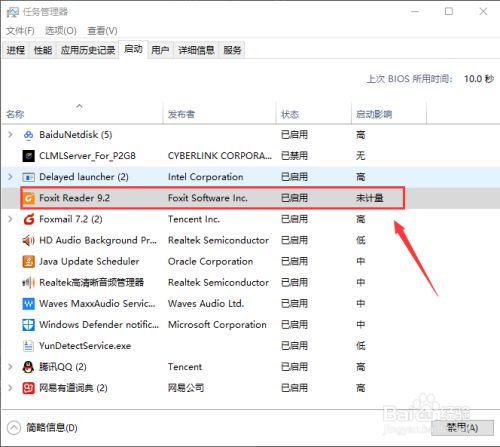Viewport: 500px width, 447px height.
Task: Expand the 腾讯QQ (2) group
Action: 10,367
